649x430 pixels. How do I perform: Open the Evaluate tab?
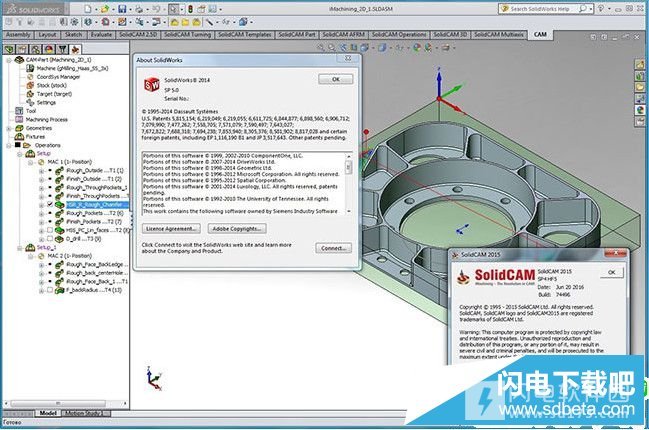101,35
